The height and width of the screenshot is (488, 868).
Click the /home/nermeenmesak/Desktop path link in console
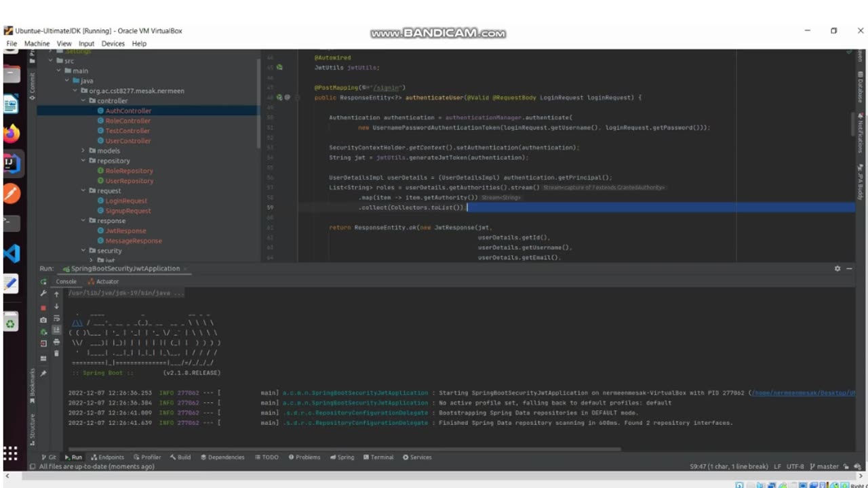(x=803, y=393)
